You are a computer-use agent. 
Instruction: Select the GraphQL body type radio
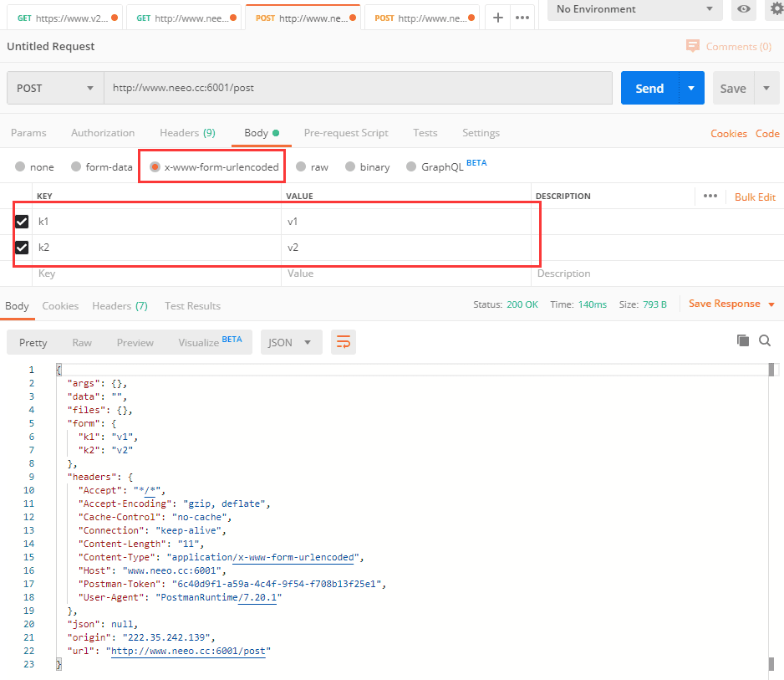point(411,166)
